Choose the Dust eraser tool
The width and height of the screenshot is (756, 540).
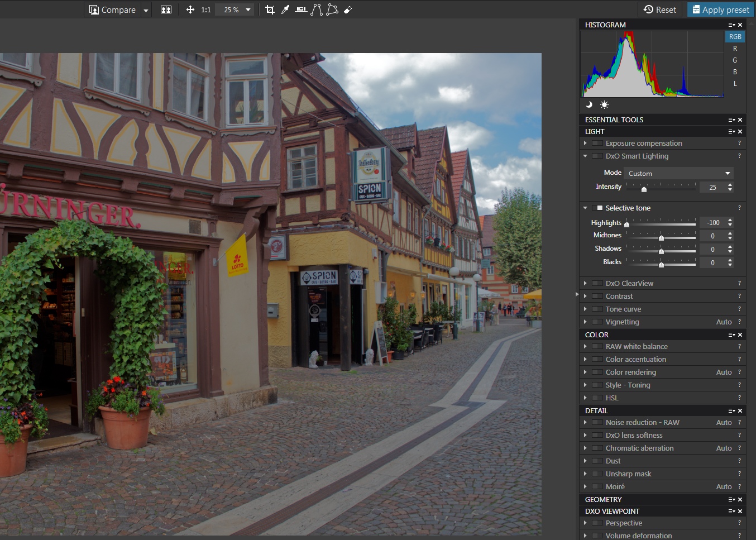click(348, 9)
